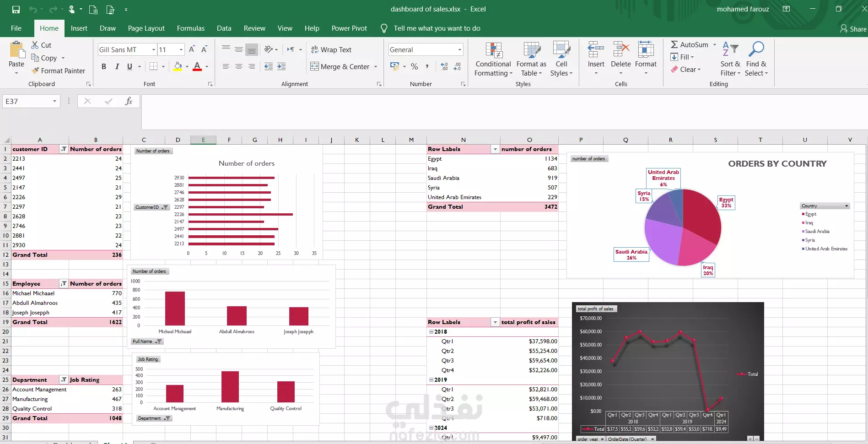Image resolution: width=868 pixels, height=444 pixels.
Task: Open Sort & Filter options
Action: point(730,60)
